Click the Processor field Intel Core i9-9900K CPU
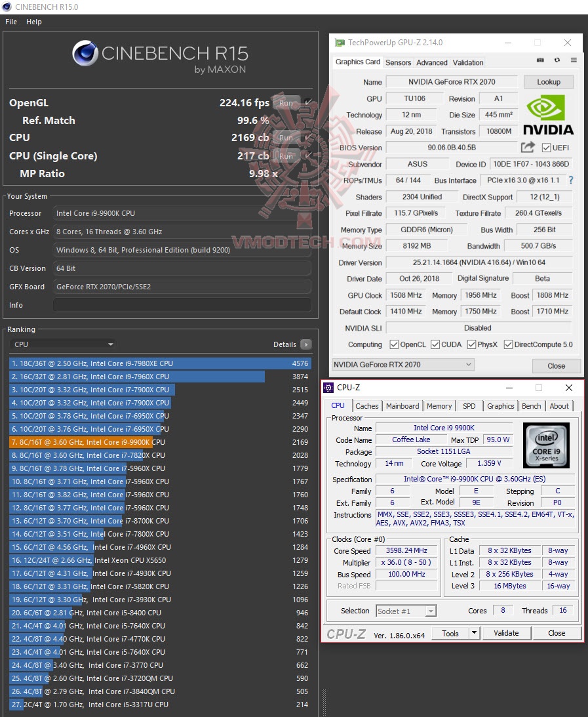 coord(182,213)
